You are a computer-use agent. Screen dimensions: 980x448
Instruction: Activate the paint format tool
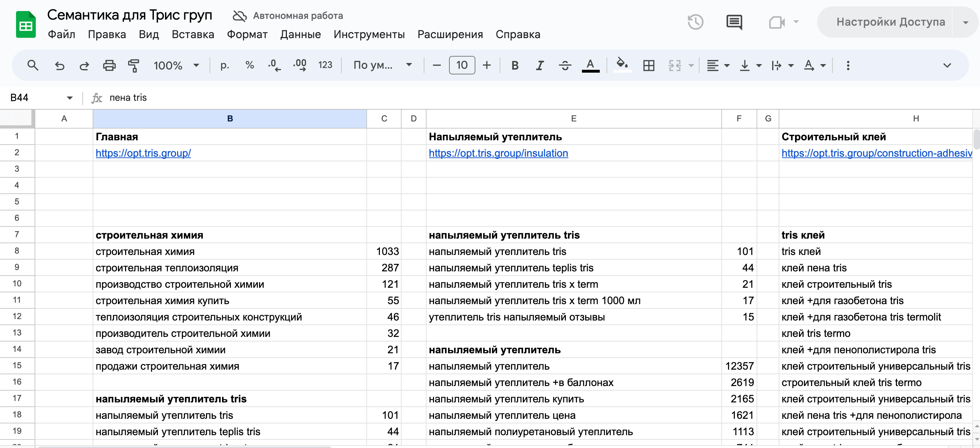click(134, 66)
